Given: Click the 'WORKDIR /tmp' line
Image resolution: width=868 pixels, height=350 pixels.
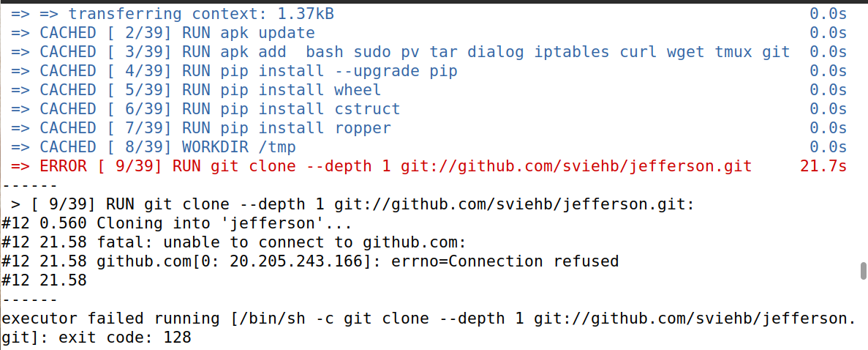Looking at the screenshot, I should pyautogui.click(x=429, y=147).
